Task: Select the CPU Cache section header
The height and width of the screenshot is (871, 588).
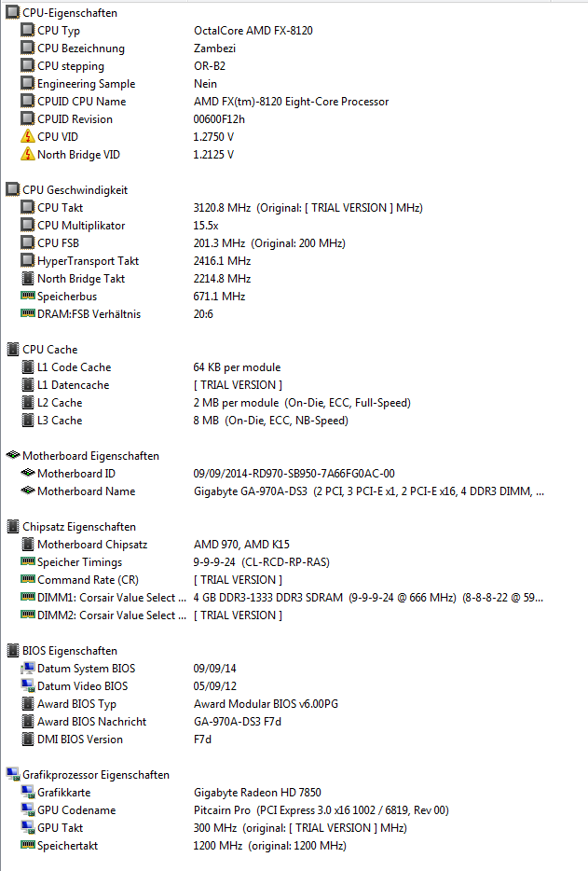Action: click(x=50, y=350)
